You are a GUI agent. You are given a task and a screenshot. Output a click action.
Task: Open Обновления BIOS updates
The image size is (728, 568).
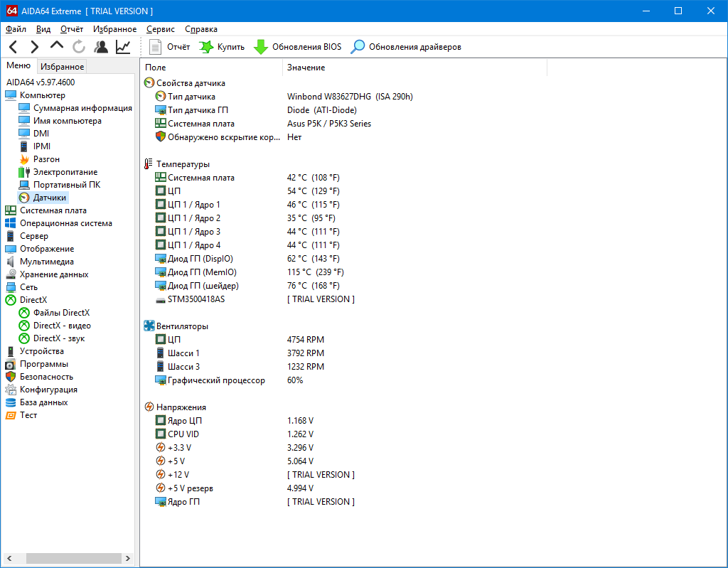pyautogui.click(x=298, y=47)
